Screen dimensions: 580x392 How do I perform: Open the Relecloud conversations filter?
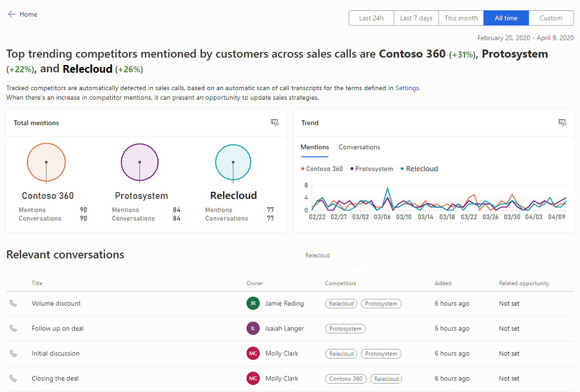318,255
